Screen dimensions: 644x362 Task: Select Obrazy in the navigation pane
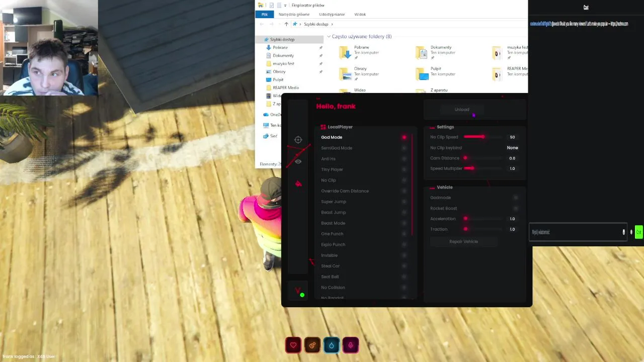(x=279, y=71)
